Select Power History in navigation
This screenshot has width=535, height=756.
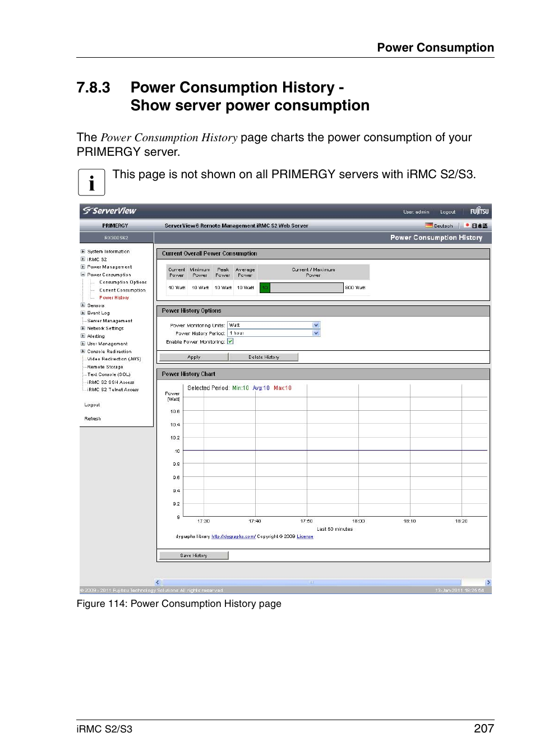point(114,298)
